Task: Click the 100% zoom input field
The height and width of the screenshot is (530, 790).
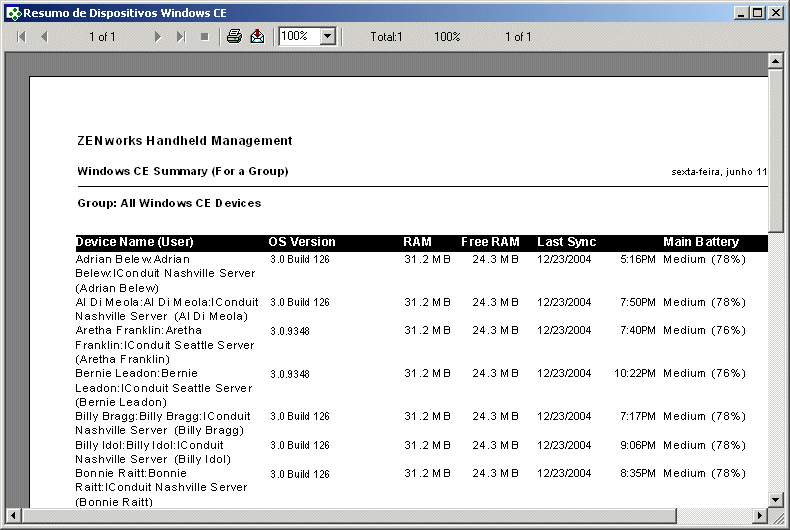Action: (x=299, y=36)
